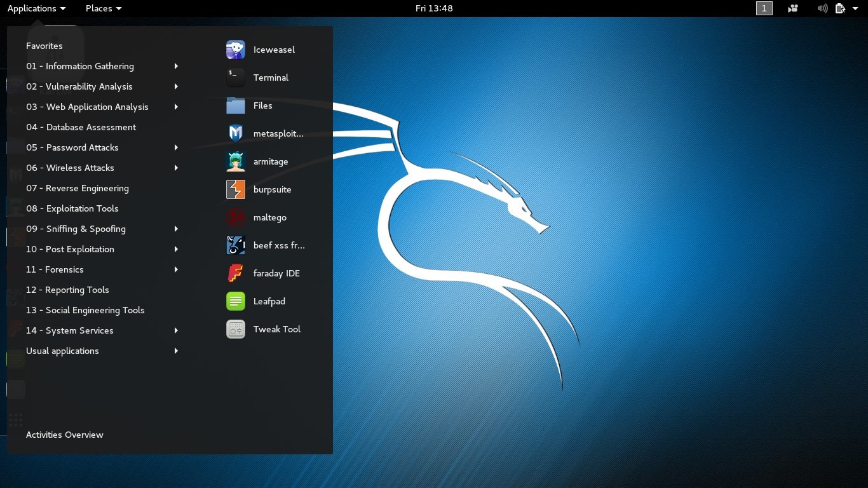This screenshot has width=868, height=488.
Task: Expand the Usual applications submenu
Action: 62,351
